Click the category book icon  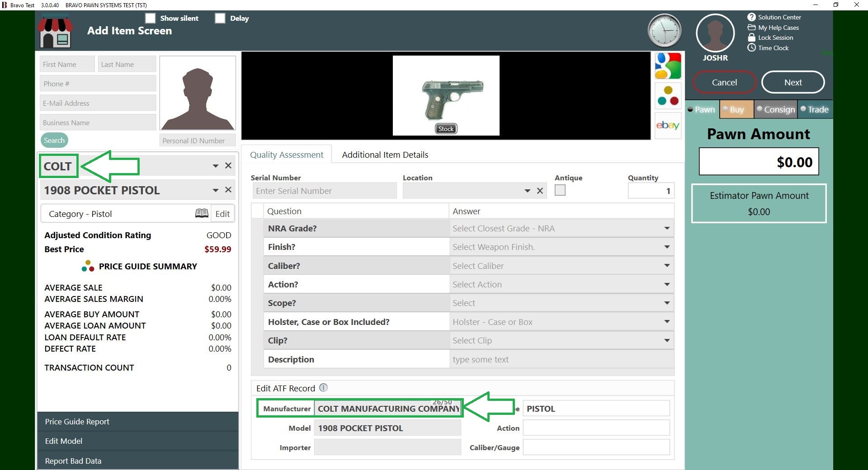202,213
